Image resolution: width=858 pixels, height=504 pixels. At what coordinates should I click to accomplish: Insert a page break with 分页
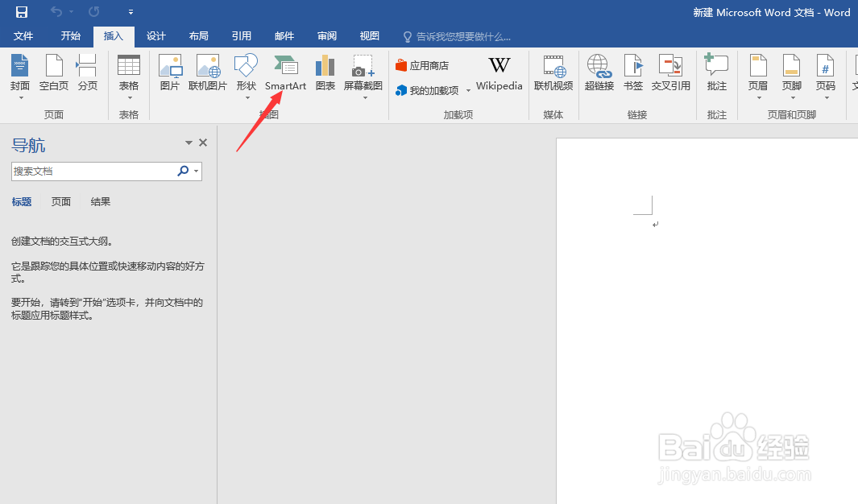pos(88,72)
